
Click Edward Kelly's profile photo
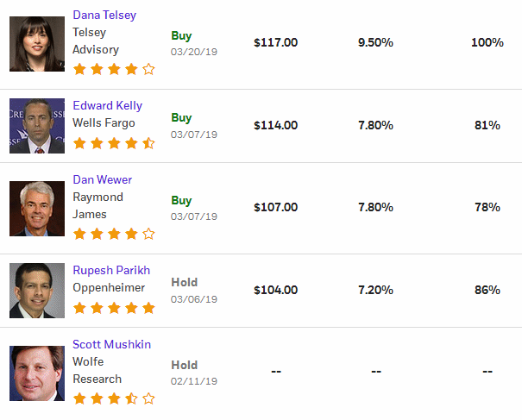37,126
